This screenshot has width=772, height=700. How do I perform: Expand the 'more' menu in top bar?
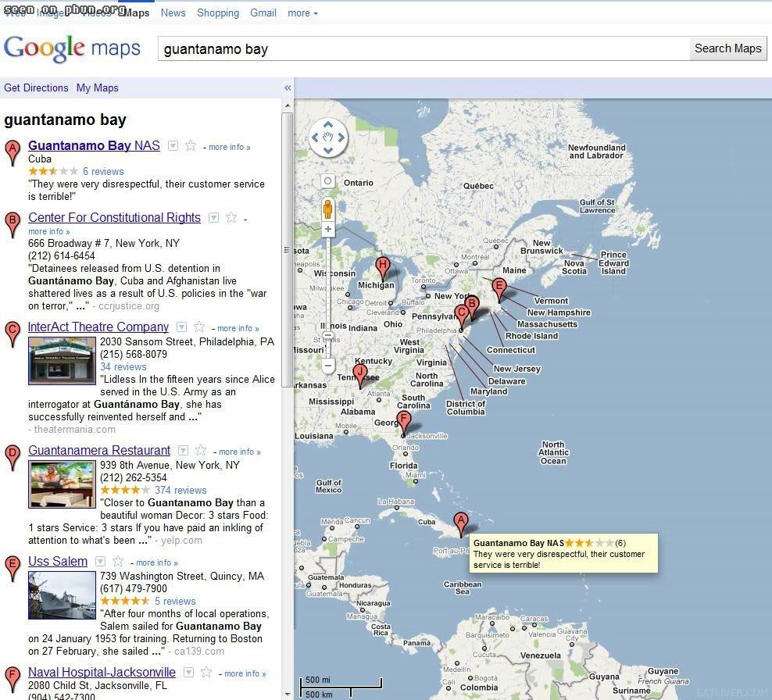click(x=302, y=13)
